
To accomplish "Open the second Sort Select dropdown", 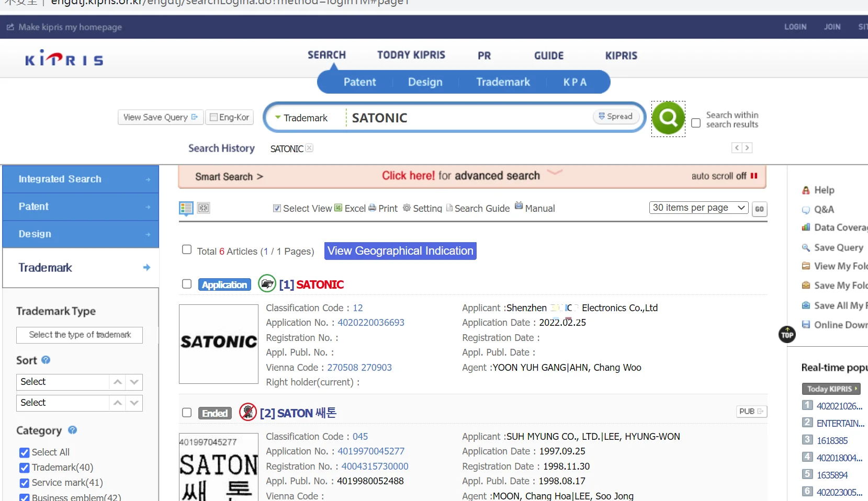I will [x=80, y=403].
